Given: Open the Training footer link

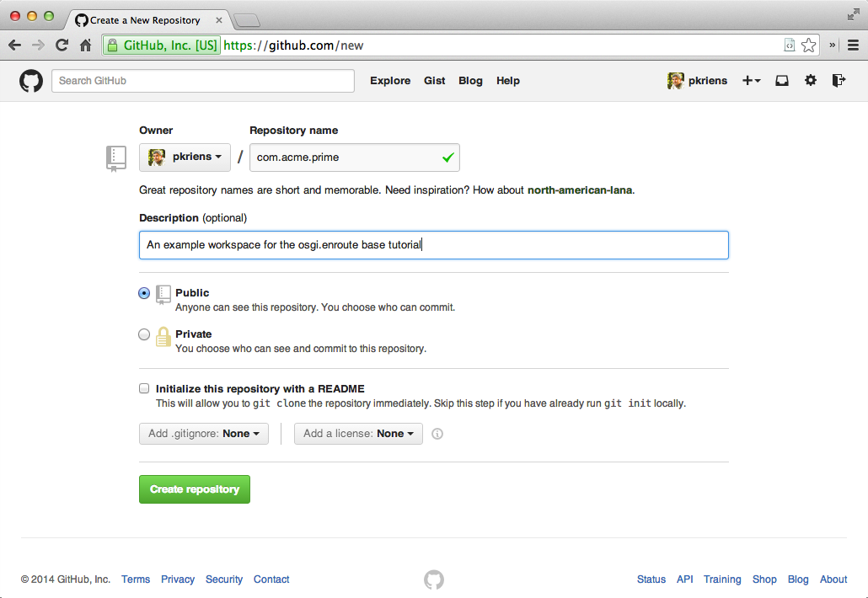Looking at the screenshot, I should [x=722, y=579].
